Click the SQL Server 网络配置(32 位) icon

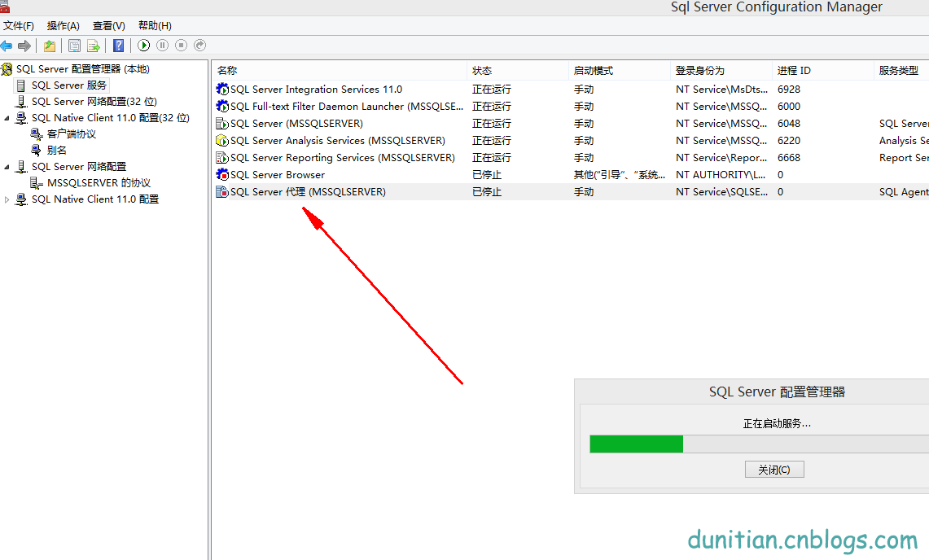[21, 102]
